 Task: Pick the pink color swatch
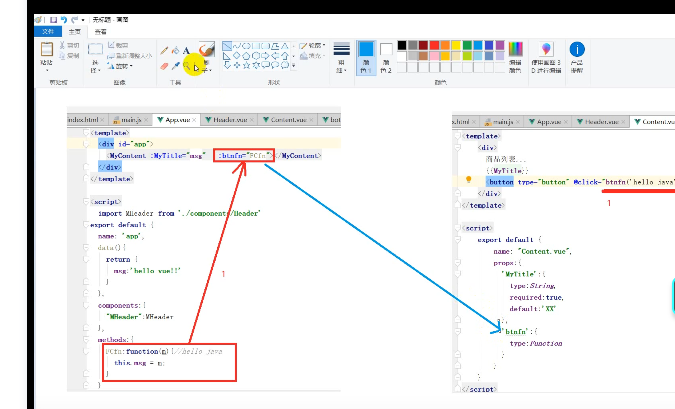pos(434,56)
